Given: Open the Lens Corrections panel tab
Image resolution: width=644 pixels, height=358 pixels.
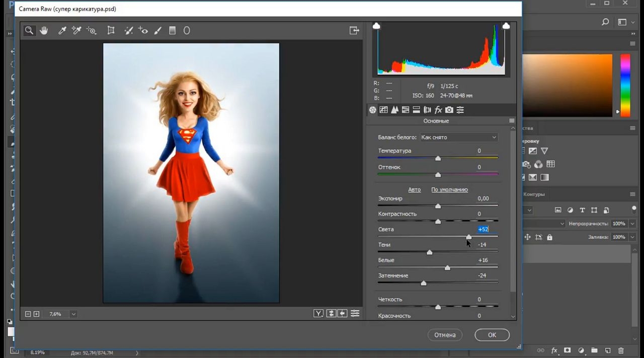Looking at the screenshot, I should click(428, 110).
